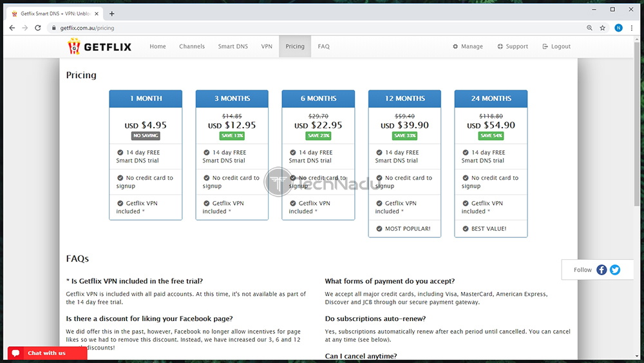Click the Support link text
644x363 pixels.
click(517, 46)
